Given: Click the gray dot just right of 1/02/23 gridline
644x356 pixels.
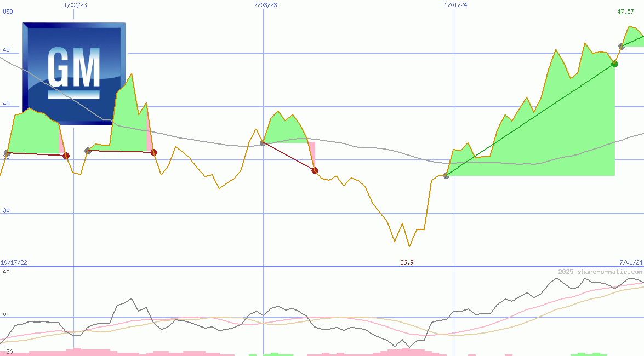Looking at the screenshot, I should tap(88, 151).
